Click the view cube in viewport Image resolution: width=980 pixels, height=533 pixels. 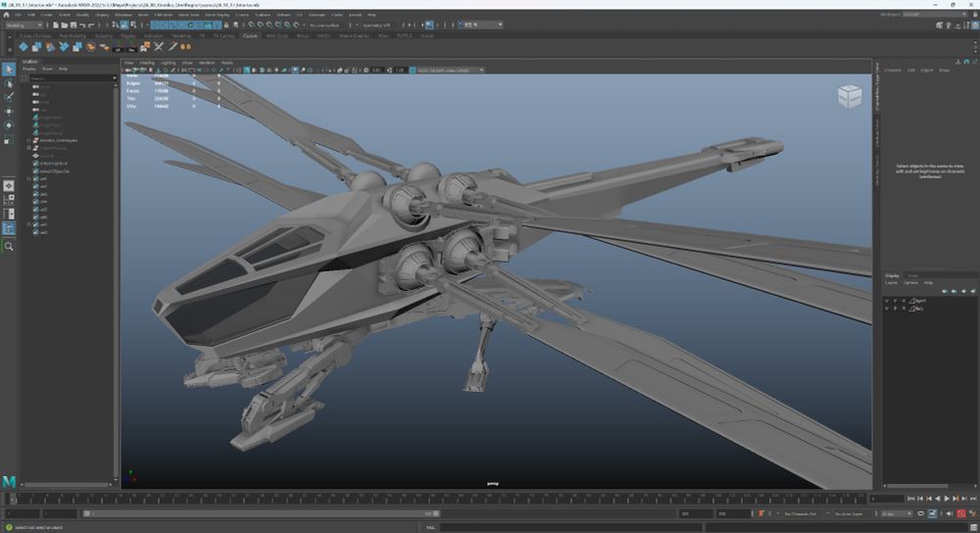click(849, 96)
